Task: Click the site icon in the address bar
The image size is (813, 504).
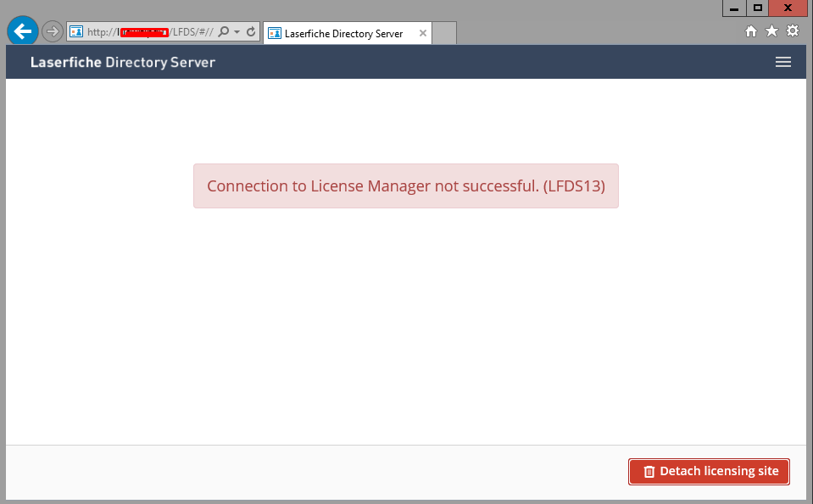Action: [x=76, y=31]
